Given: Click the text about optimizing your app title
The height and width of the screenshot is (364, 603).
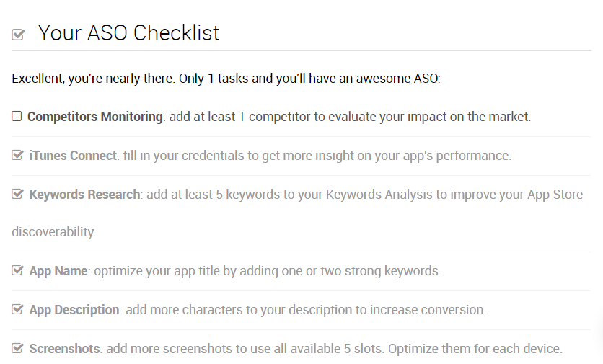Looking at the screenshot, I should (268, 271).
